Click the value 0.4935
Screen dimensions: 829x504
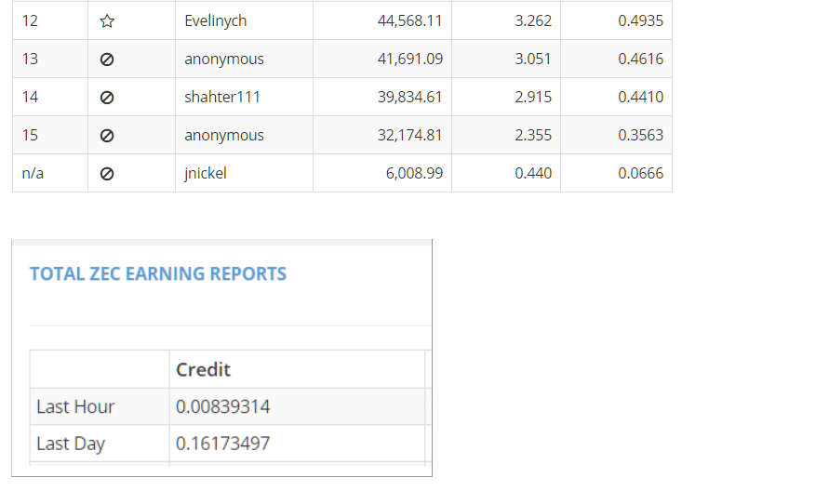point(640,20)
